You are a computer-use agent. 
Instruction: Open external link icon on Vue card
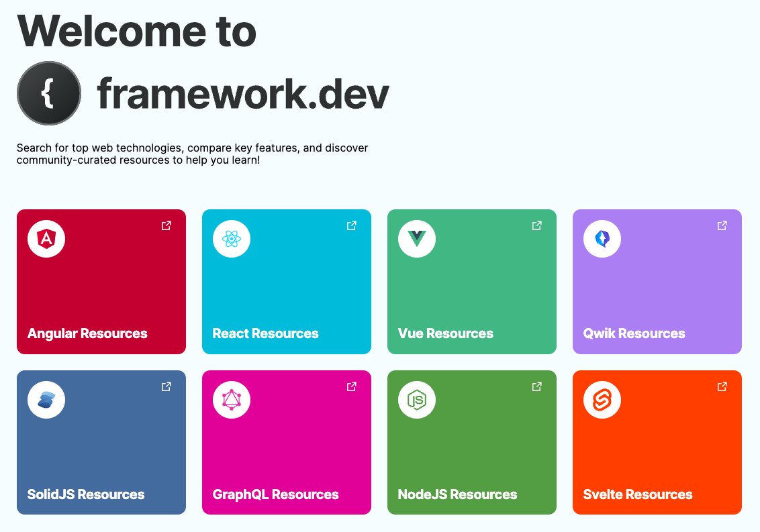[536, 225]
